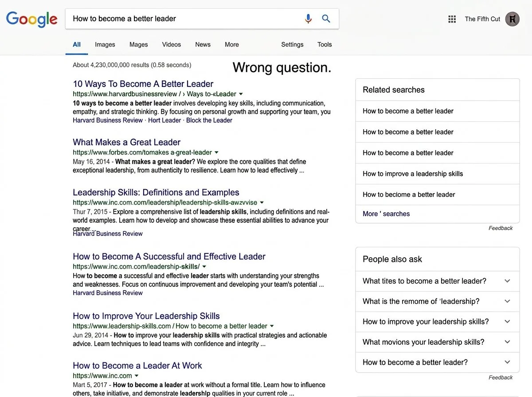The image size is (532, 397).
Task: Click related search 'How to improve a leadership skills'
Action: click(x=413, y=174)
